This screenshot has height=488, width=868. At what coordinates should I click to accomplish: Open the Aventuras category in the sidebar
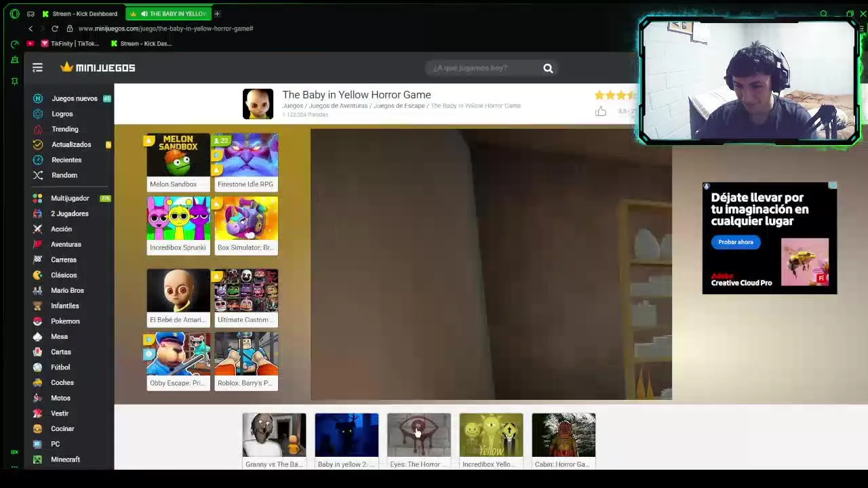[x=65, y=244]
